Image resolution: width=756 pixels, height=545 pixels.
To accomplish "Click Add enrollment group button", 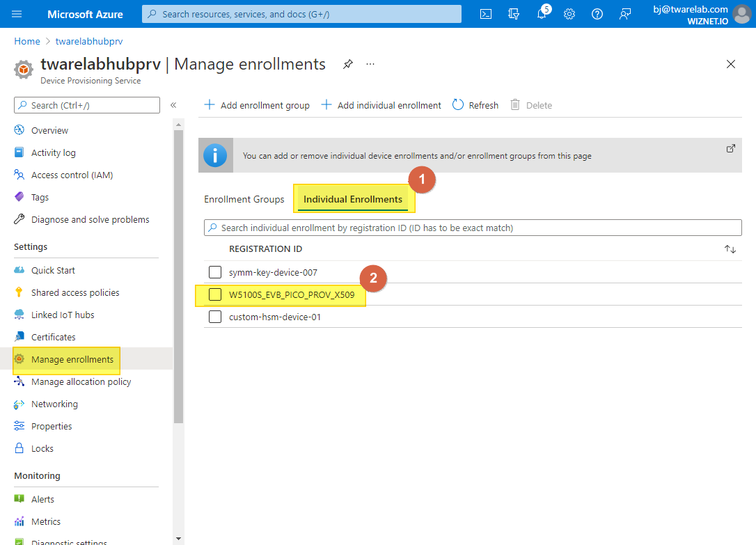I will click(258, 105).
